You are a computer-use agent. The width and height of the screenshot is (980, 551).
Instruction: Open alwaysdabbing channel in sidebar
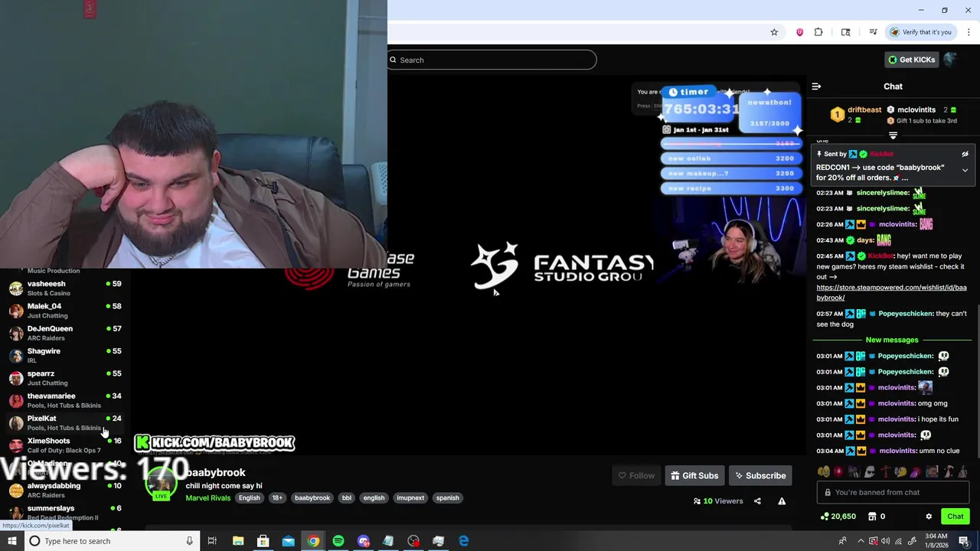click(65, 490)
